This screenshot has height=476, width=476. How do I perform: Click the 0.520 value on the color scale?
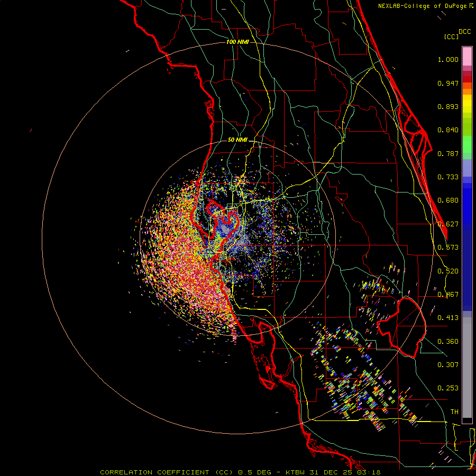click(x=448, y=271)
